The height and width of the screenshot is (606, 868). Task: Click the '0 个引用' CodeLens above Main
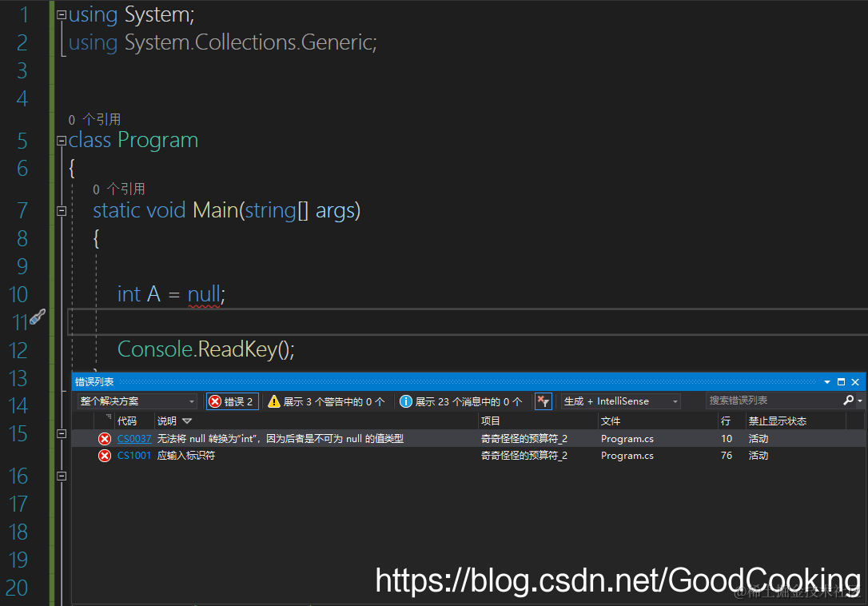click(x=119, y=189)
